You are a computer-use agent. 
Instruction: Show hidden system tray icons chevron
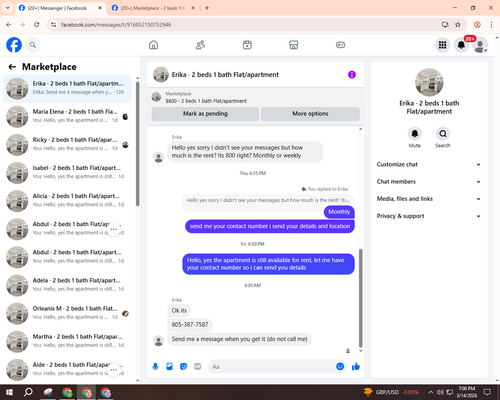431,392
